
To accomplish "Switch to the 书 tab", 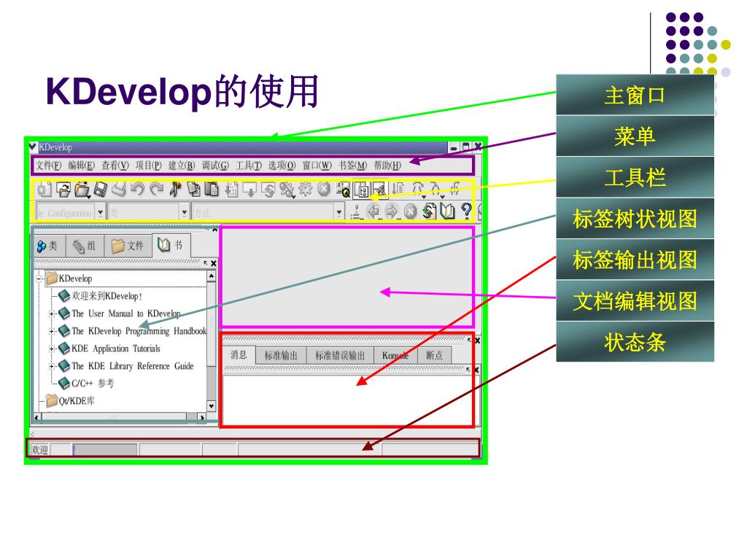I will point(171,245).
